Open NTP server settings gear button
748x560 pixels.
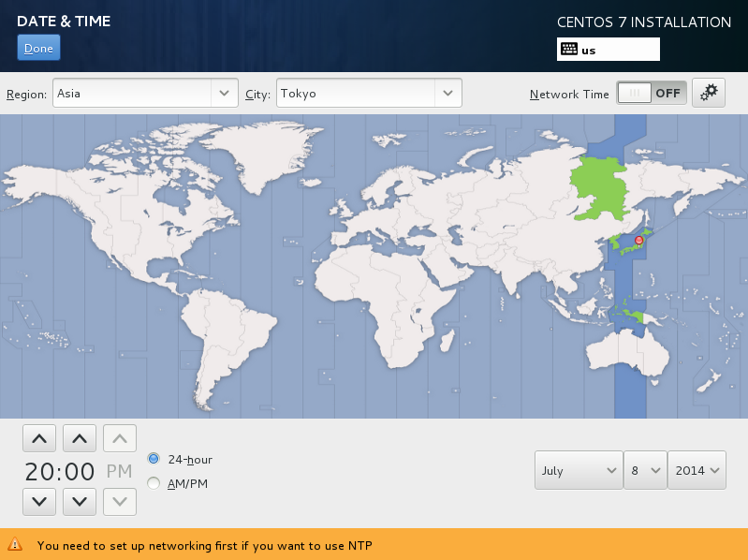point(709,93)
